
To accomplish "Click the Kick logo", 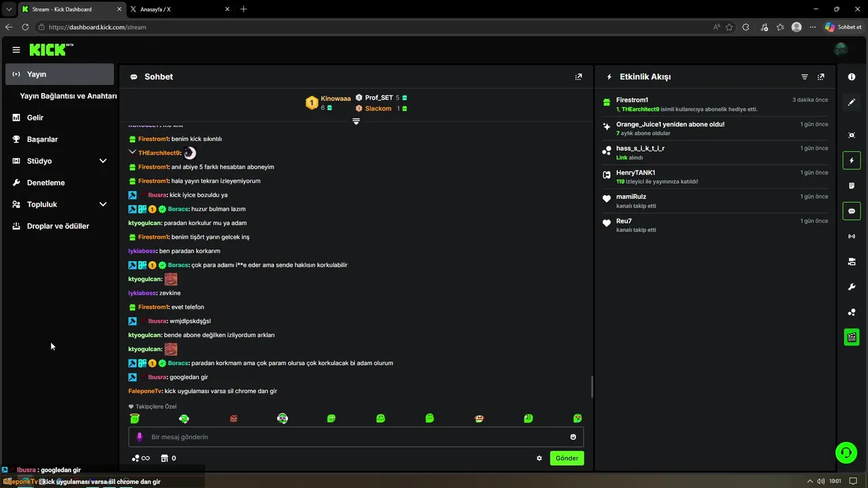I will point(51,49).
